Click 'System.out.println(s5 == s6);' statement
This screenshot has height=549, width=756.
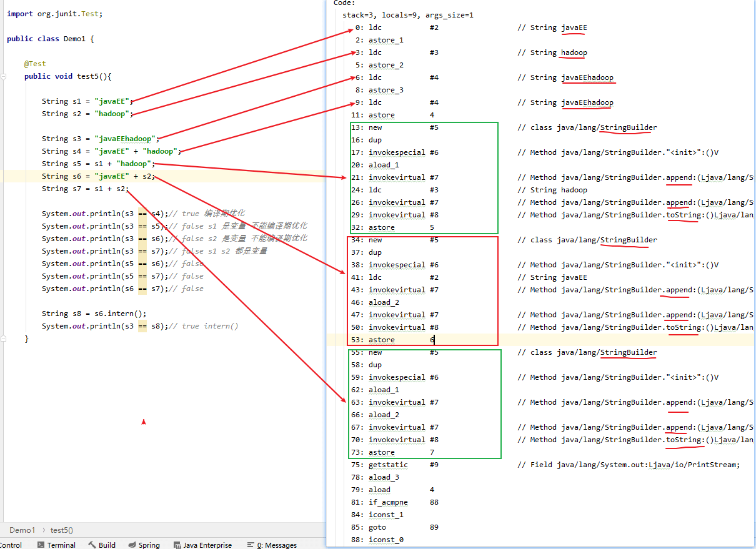105,264
